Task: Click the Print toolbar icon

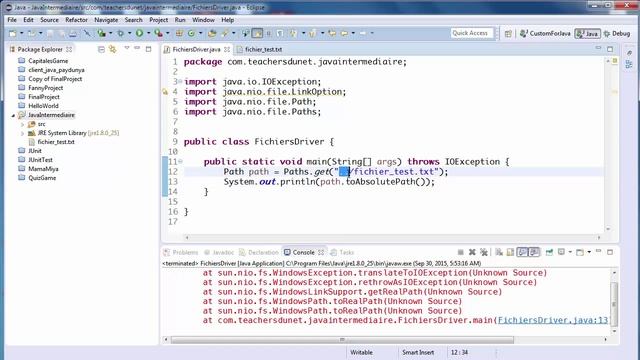Action: 73,33
